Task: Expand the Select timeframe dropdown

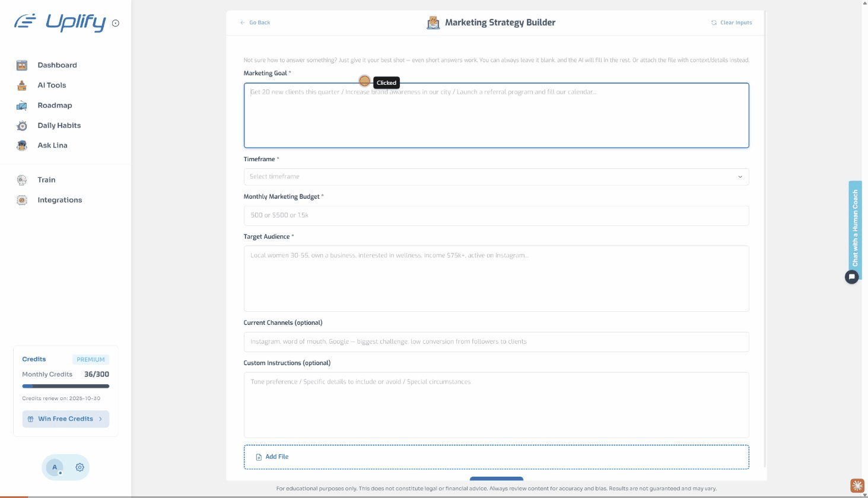Action: [x=495, y=177]
